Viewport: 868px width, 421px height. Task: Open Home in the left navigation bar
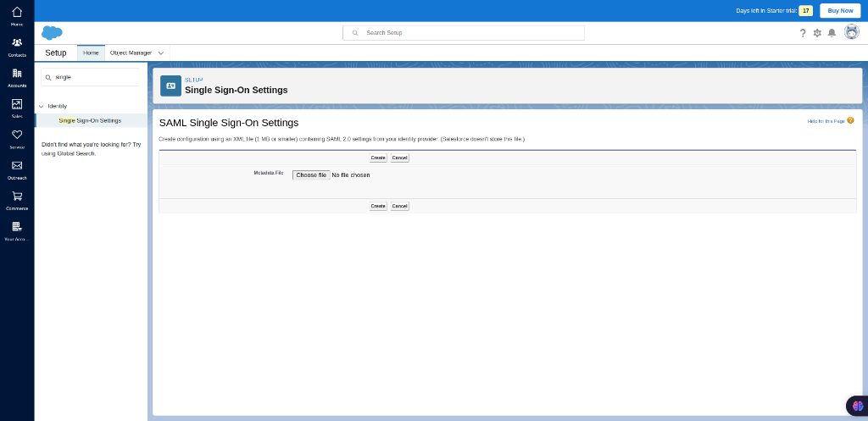click(17, 16)
